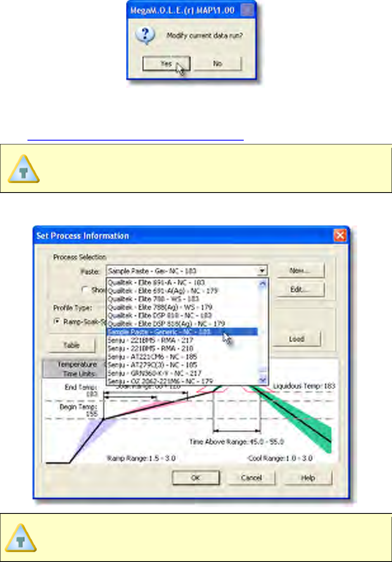Click the paste list scroll down arrow
This screenshot has height=562, width=392.
263,380
